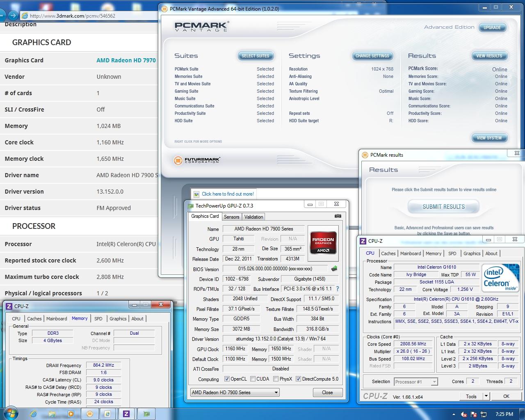Switch to PCMark Vantage taskbar button
Screen dimensions: 525x420
[90, 414]
